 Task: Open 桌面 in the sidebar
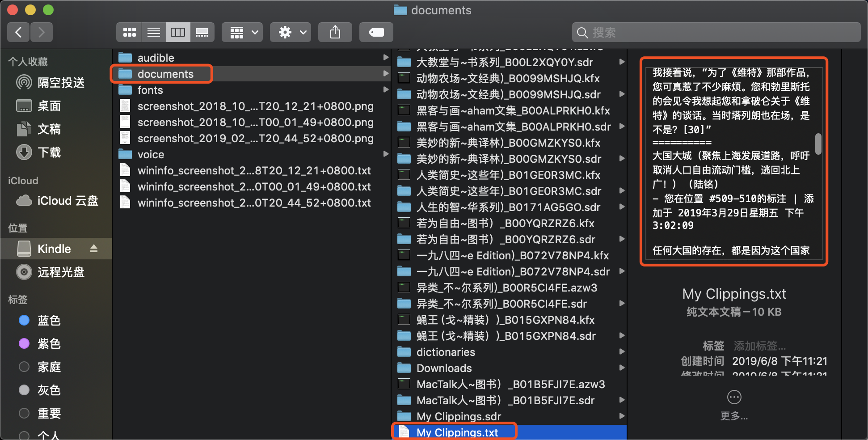point(56,106)
